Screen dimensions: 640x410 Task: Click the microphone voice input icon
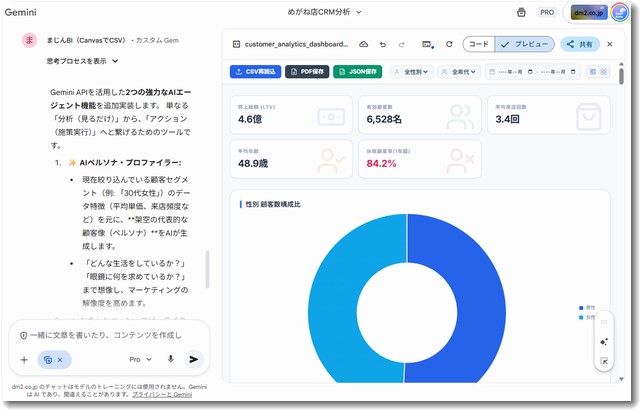click(x=171, y=359)
